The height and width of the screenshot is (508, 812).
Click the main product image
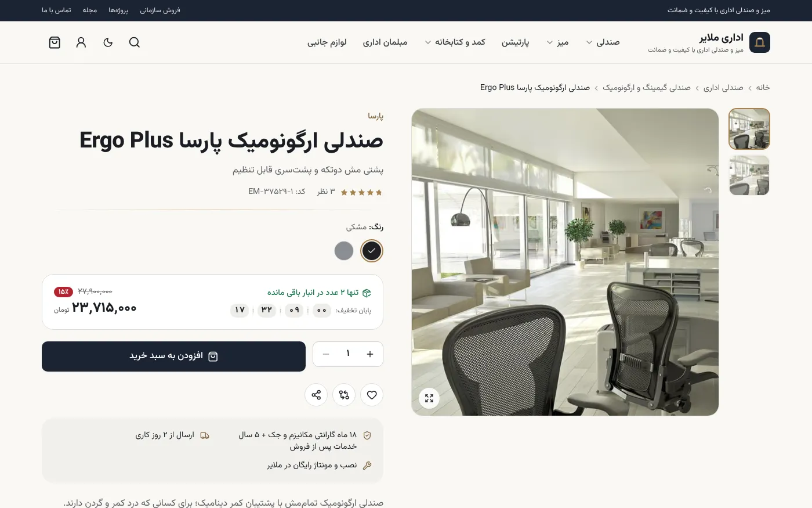tap(565, 262)
